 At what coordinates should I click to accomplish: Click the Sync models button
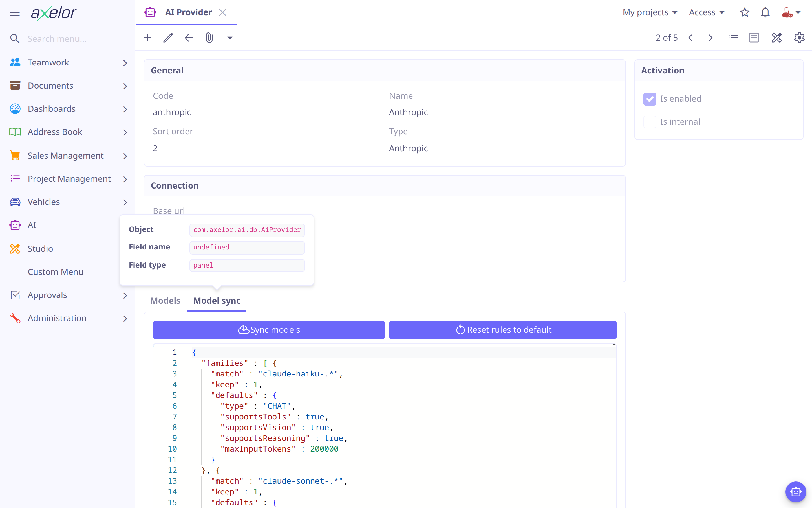click(x=269, y=330)
